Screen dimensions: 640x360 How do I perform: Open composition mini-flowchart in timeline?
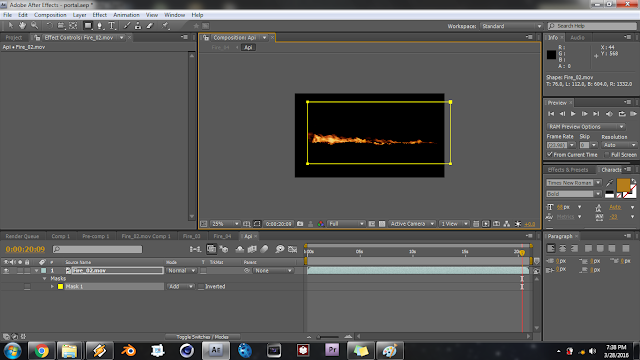point(195,249)
